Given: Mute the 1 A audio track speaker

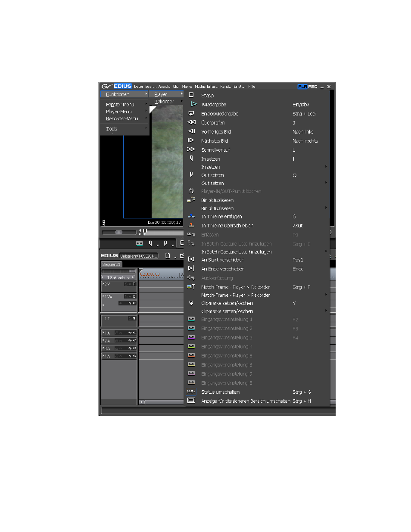Looking at the screenshot, I should pyautogui.click(x=134, y=333).
